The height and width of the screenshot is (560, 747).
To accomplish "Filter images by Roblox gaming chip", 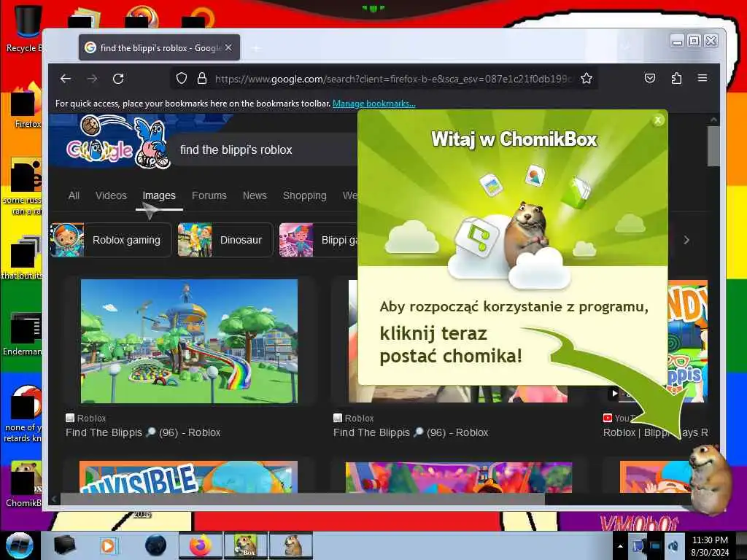I will tap(111, 240).
